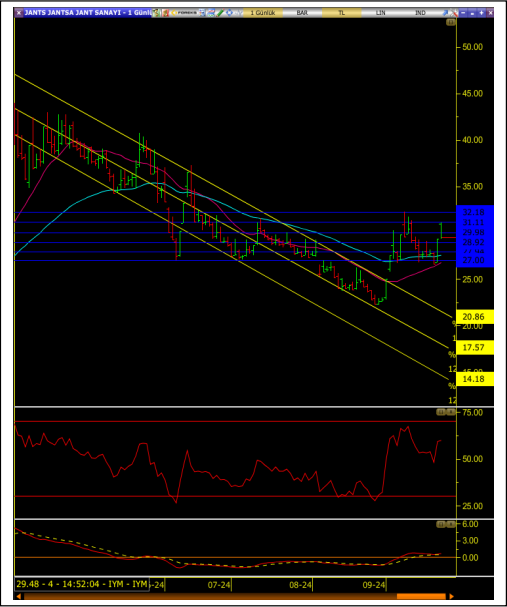
Task: Click the 08-24 date label on time axis
Action: coord(300,585)
